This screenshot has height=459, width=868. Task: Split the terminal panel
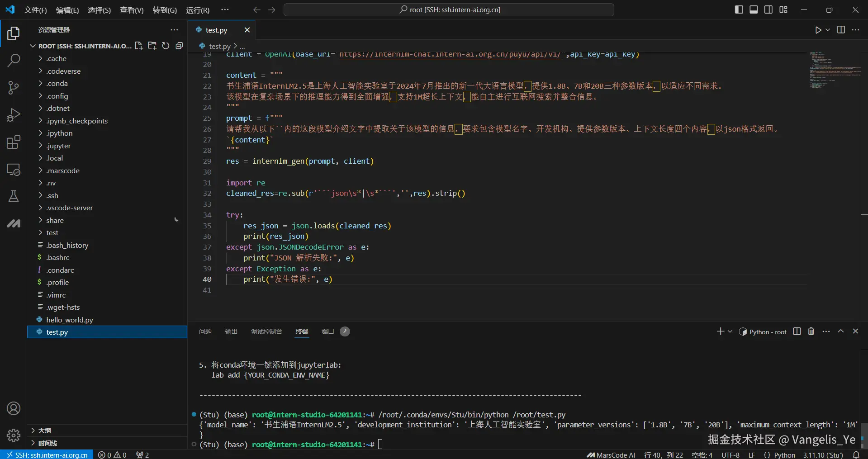797,331
